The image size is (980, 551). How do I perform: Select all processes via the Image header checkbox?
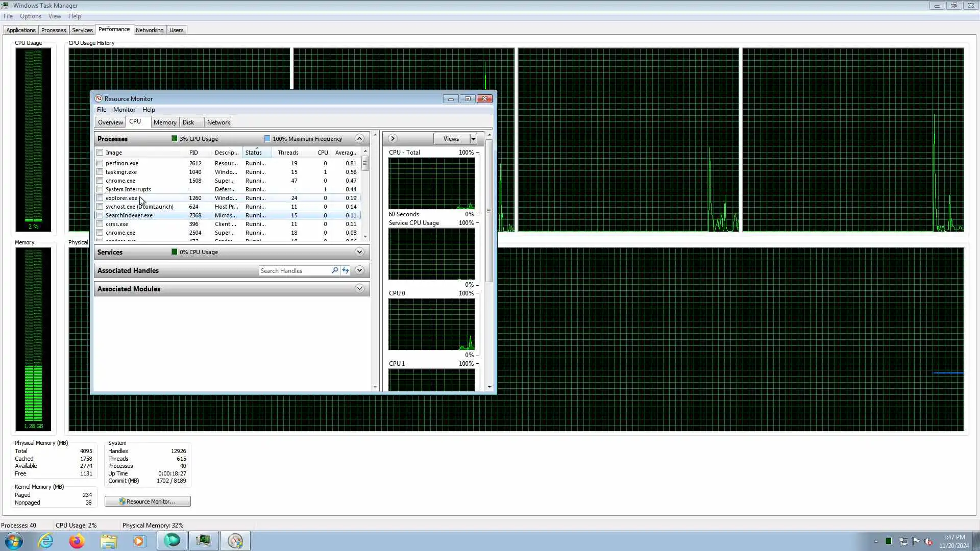point(100,153)
